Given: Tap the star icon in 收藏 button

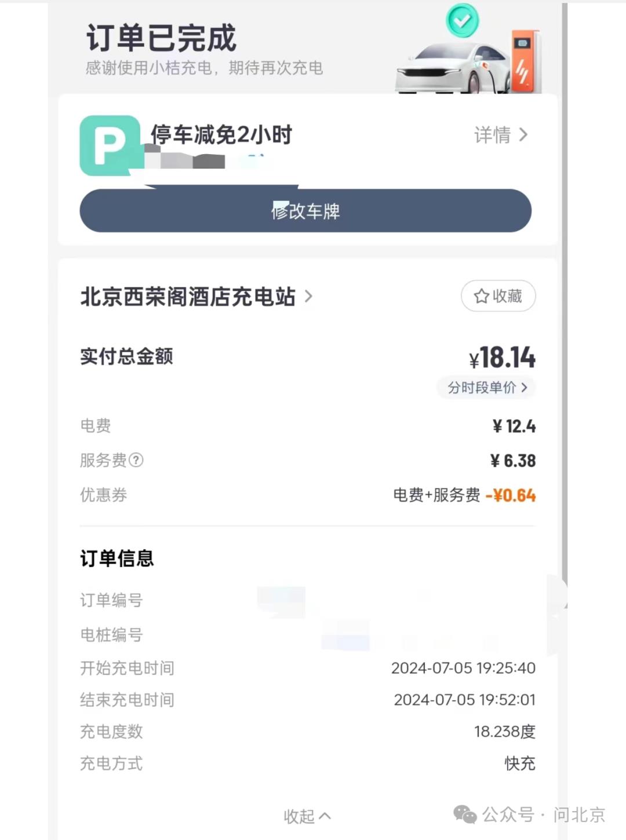Looking at the screenshot, I should coord(481,297).
